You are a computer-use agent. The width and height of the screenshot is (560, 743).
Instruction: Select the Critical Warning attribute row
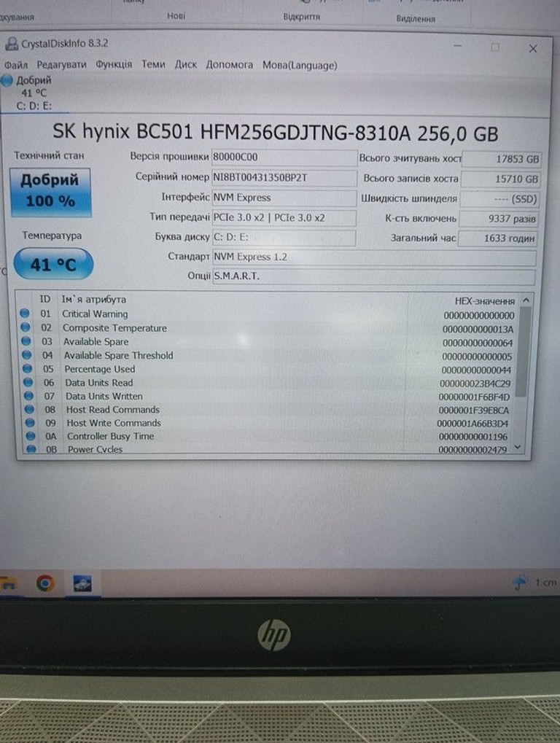coord(268,314)
